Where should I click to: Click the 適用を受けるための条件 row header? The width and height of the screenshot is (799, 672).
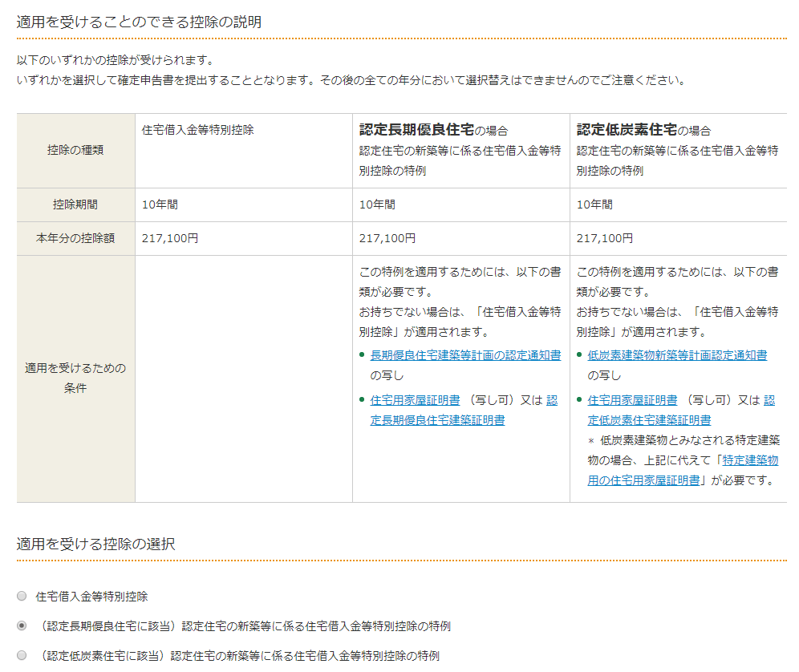75,379
